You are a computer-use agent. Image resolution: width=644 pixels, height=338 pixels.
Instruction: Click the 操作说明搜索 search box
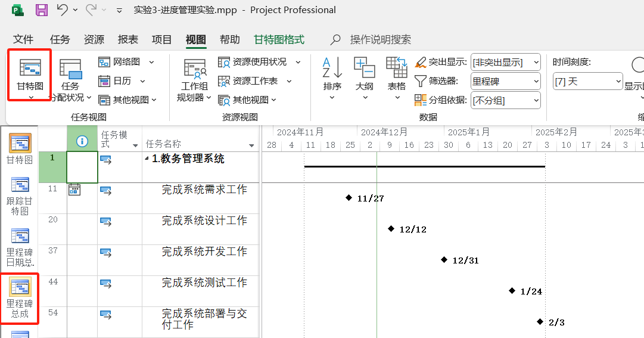pyautogui.click(x=380, y=39)
